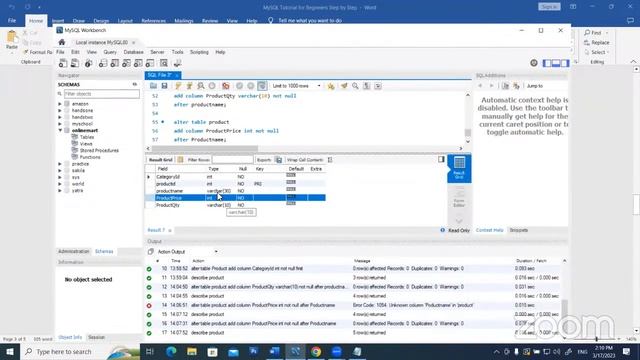Expand the sakila schema
The width and height of the screenshot is (640, 360).
pos(60,171)
